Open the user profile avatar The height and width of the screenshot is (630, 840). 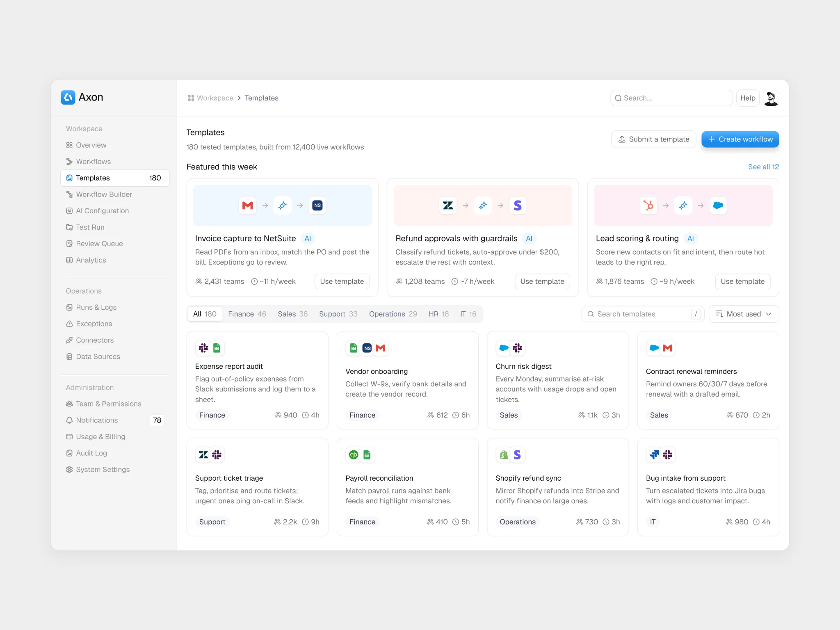point(771,98)
